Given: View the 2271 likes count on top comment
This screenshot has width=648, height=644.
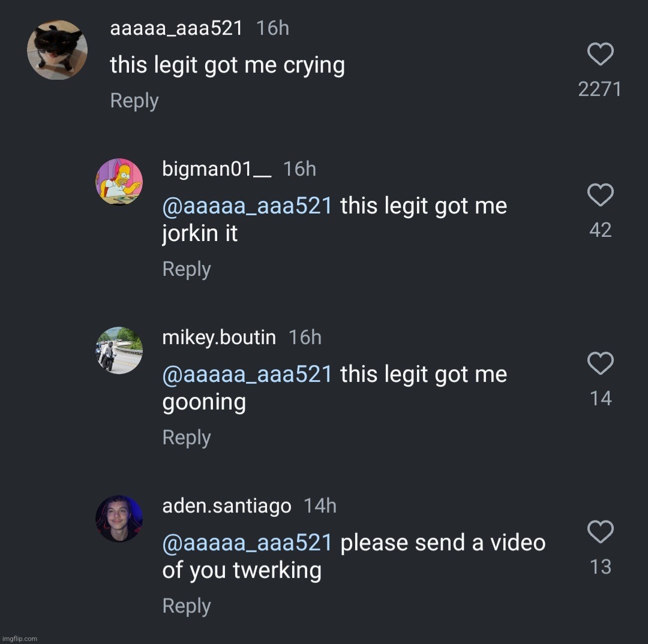Looking at the screenshot, I should pyautogui.click(x=600, y=89).
